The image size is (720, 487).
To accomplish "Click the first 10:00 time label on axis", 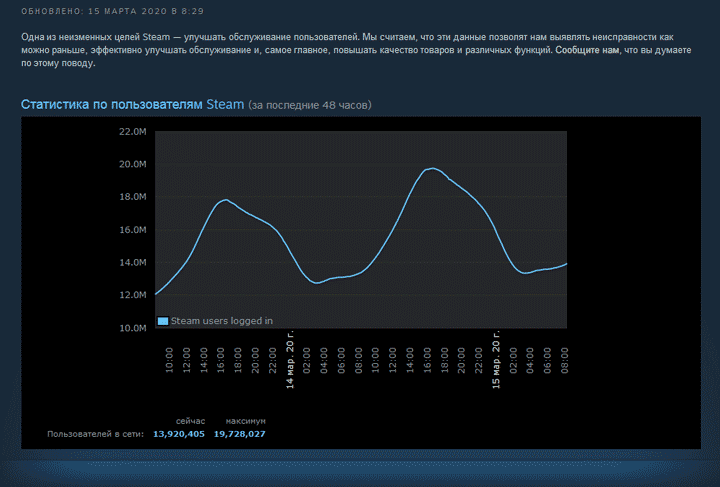I will (169, 360).
